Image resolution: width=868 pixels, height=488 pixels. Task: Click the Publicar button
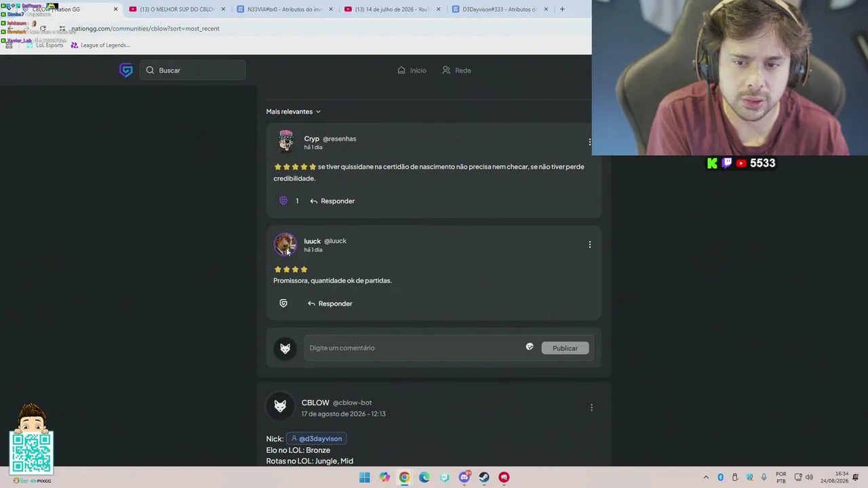(x=565, y=348)
